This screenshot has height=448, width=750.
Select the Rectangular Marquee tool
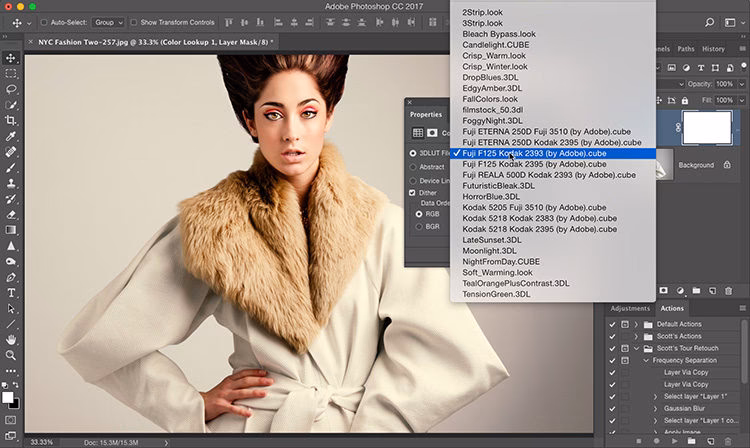[11, 74]
